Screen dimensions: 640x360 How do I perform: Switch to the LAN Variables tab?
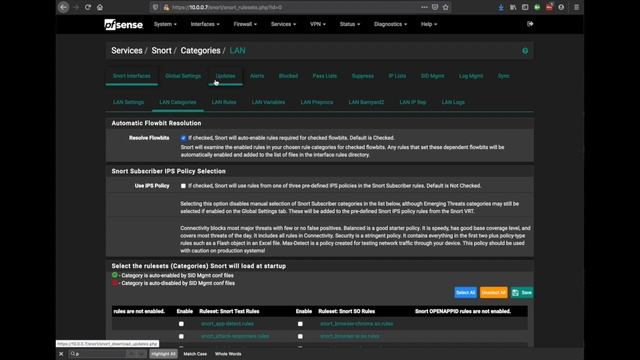[x=268, y=102]
